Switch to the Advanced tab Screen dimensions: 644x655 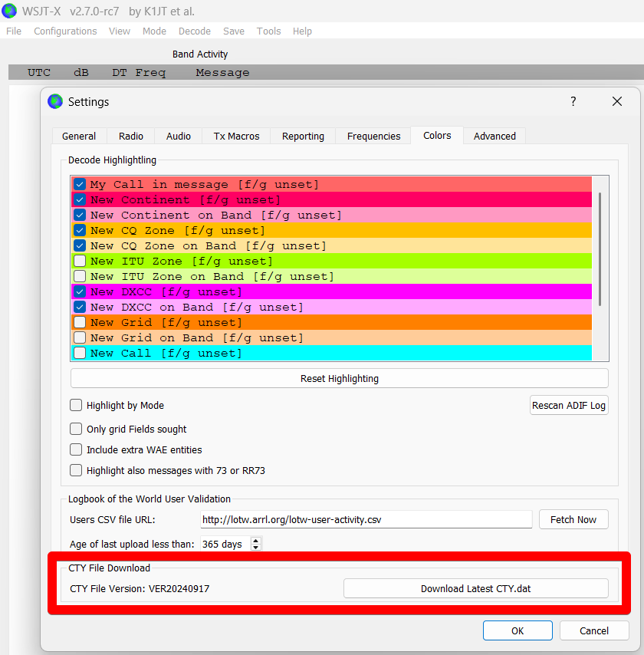(x=495, y=137)
